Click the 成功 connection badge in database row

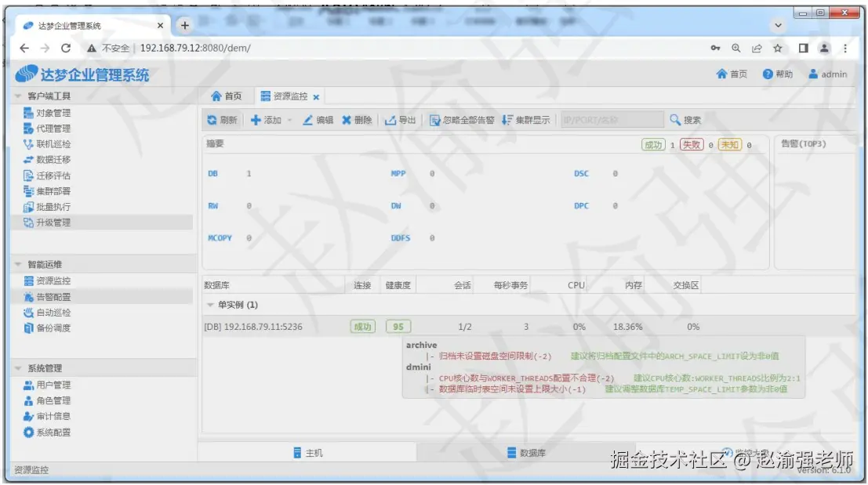[x=362, y=327]
